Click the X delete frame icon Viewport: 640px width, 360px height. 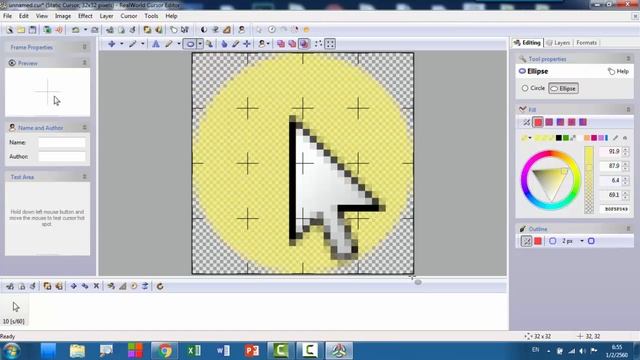tap(96, 286)
